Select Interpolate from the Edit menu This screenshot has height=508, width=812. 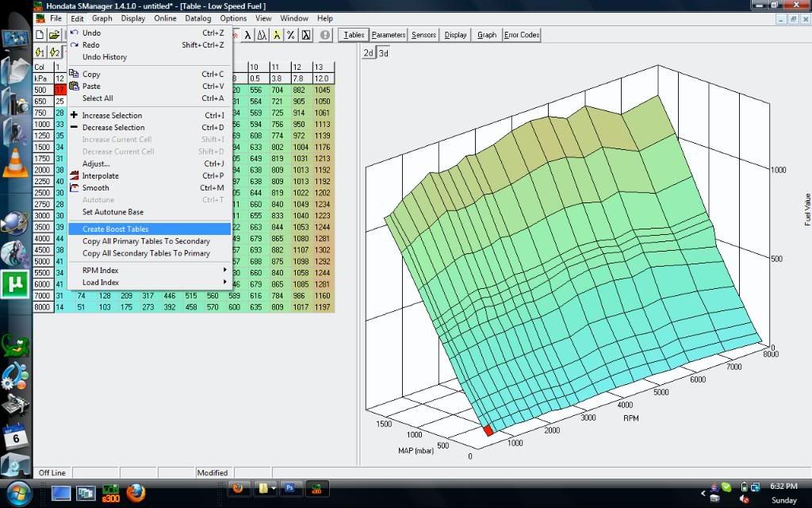[101, 176]
